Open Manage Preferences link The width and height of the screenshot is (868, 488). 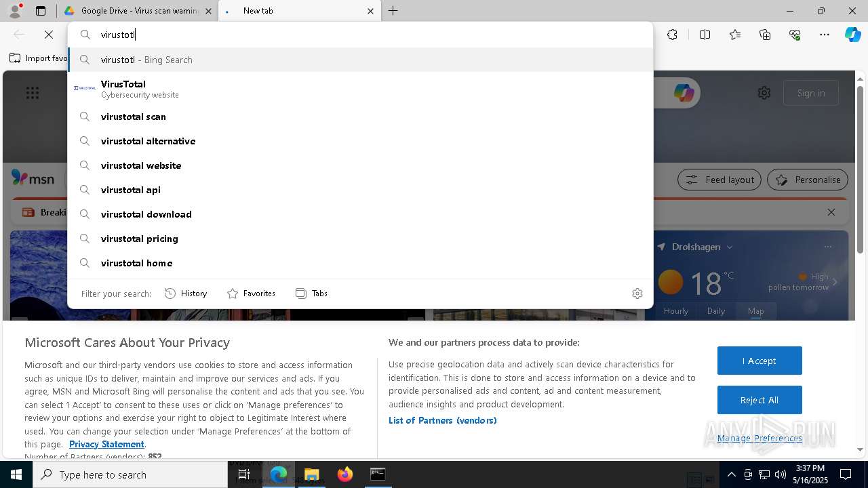tap(759, 439)
